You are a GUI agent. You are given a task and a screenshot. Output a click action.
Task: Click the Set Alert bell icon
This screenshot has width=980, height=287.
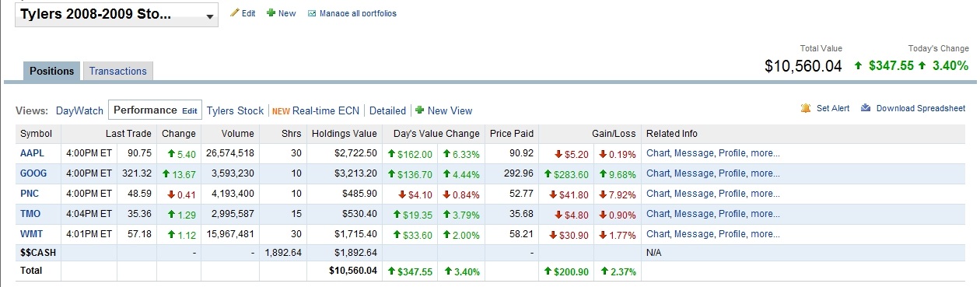point(806,108)
